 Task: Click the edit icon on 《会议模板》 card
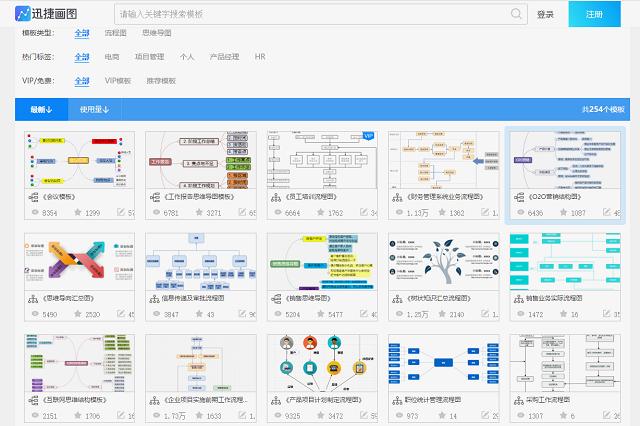point(121,212)
